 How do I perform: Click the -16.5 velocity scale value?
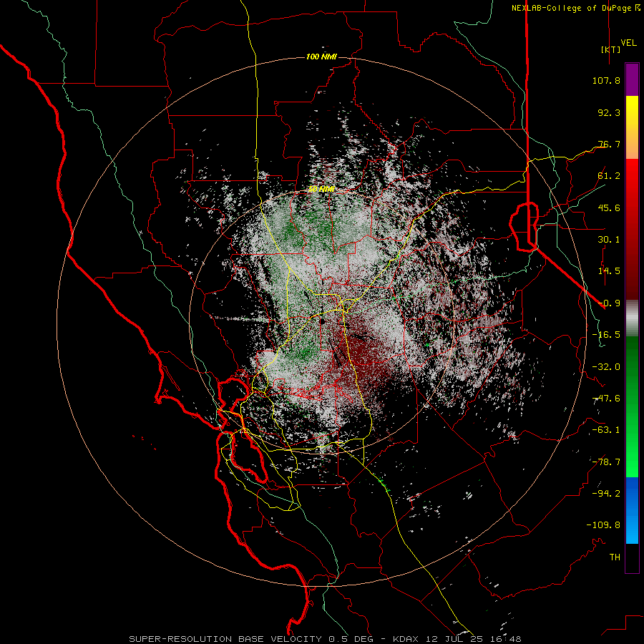coord(606,335)
